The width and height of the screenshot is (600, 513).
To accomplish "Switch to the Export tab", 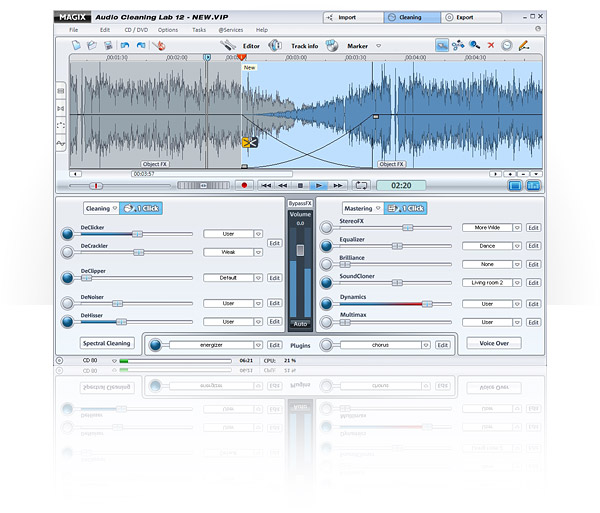I will [x=471, y=18].
